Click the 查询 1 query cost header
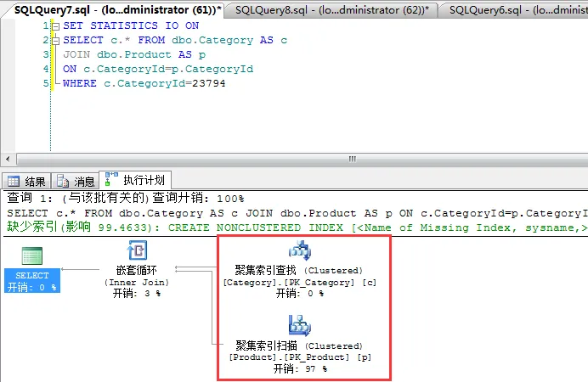This screenshot has width=588, height=382. (125, 198)
